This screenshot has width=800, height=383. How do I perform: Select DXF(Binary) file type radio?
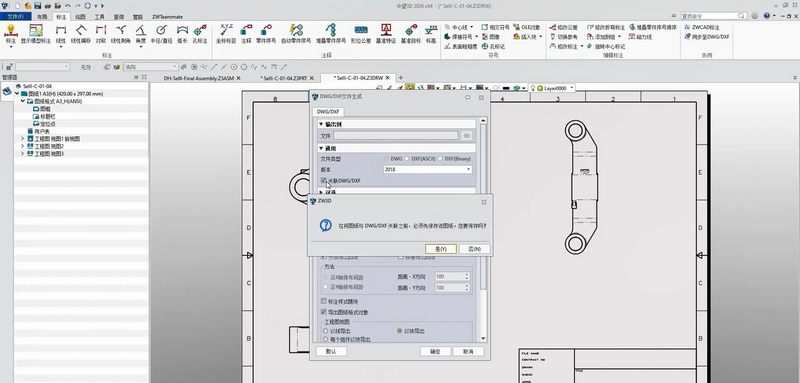440,159
